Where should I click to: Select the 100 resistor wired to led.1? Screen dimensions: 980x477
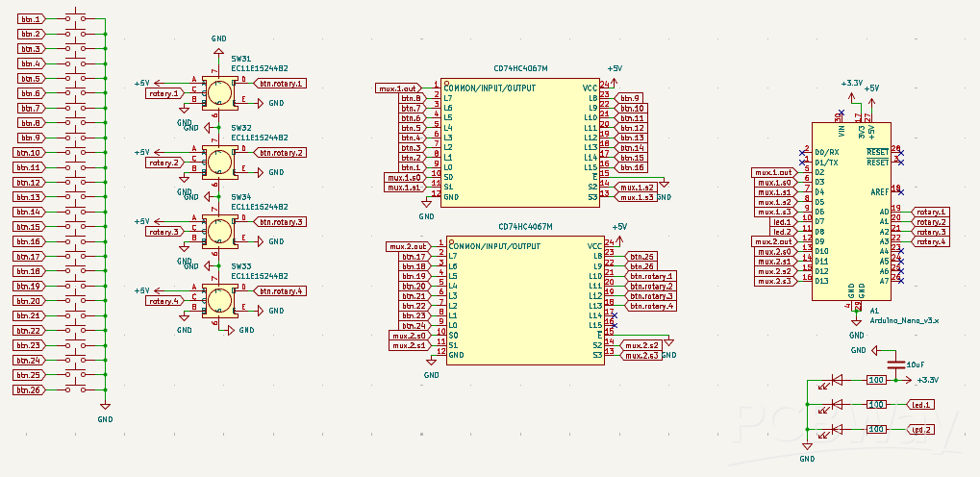click(x=876, y=405)
